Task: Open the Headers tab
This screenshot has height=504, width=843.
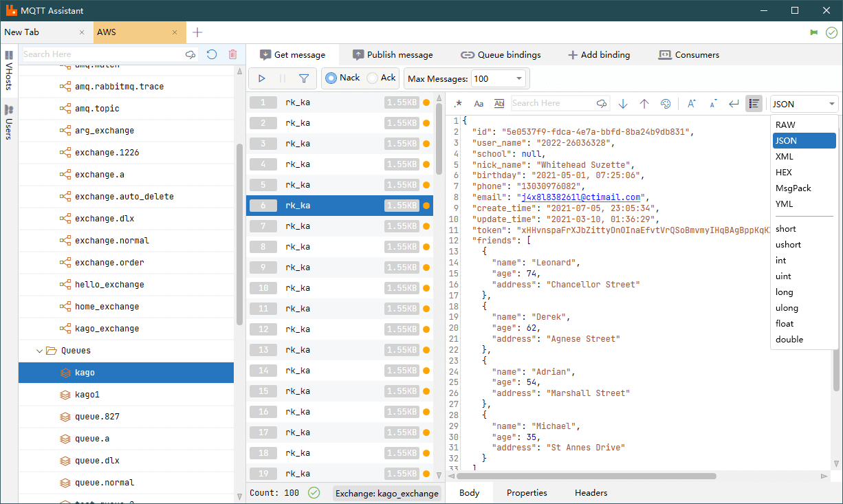Action: tap(591, 493)
